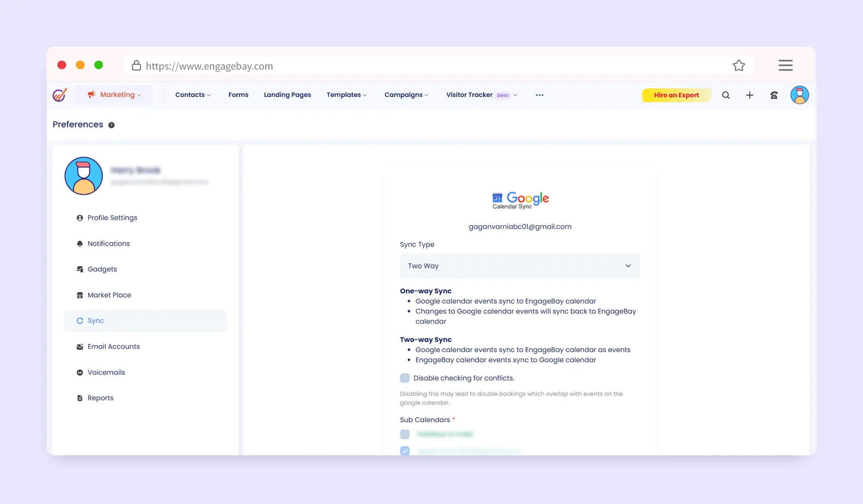The height and width of the screenshot is (504, 863).
Task: Go to Profile Settings
Action: coord(112,218)
